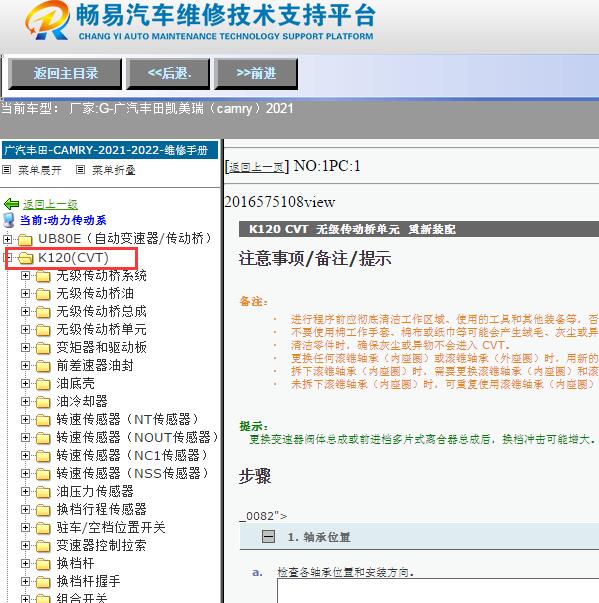Click the 当前:动力传动系 computer icon
The width and height of the screenshot is (599, 603).
click(9, 220)
